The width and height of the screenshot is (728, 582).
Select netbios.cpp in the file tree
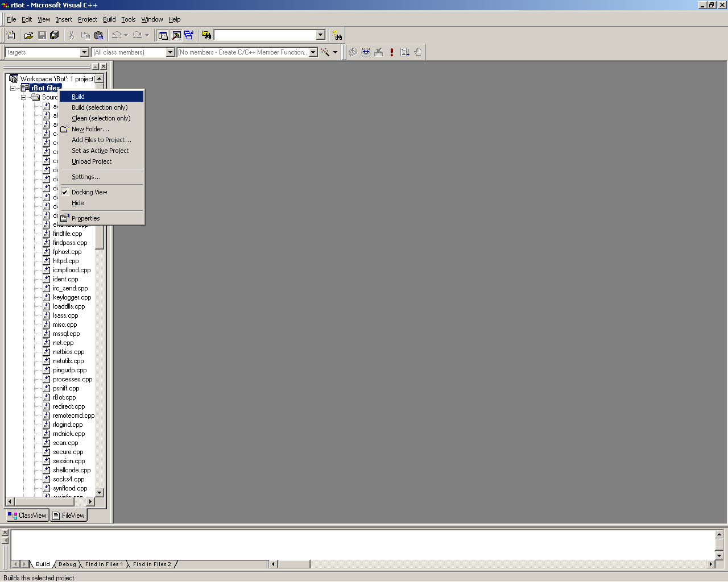68,352
